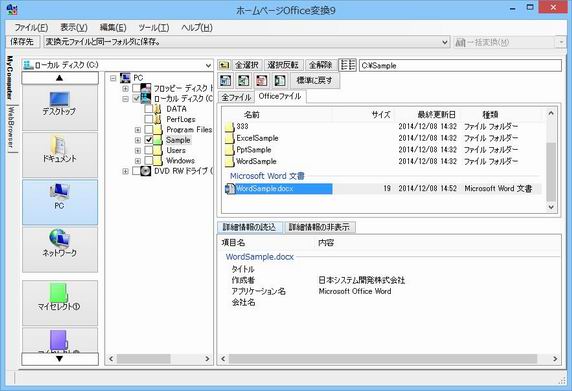This screenshot has height=391, width=572.
Task: Click the WordSample.docx file icon
Action: point(230,189)
